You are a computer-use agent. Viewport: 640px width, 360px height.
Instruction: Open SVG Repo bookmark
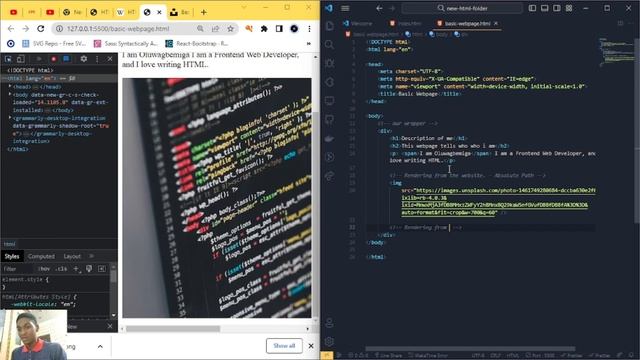54,43
